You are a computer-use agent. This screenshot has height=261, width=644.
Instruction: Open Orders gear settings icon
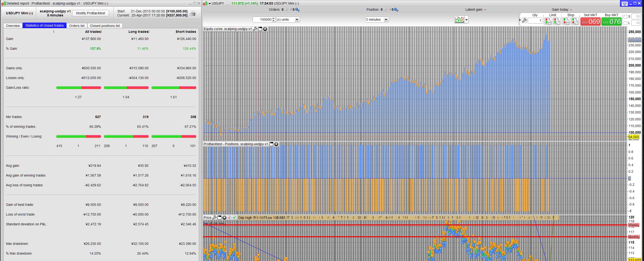pos(297,10)
